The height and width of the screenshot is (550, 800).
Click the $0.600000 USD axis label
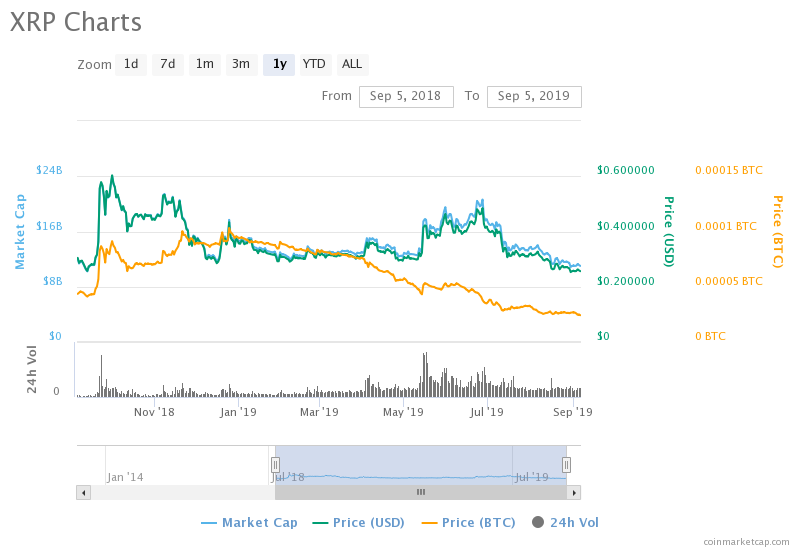click(x=626, y=170)
